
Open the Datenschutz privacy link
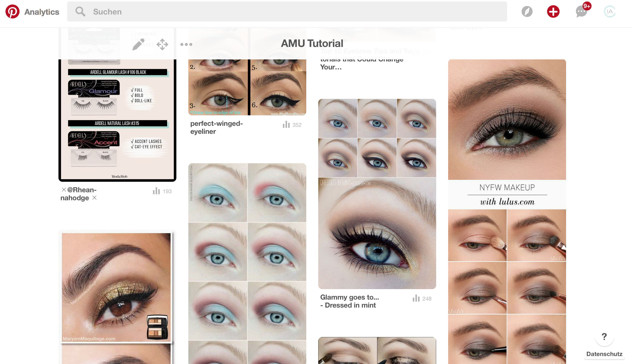(x=604, y=354)
